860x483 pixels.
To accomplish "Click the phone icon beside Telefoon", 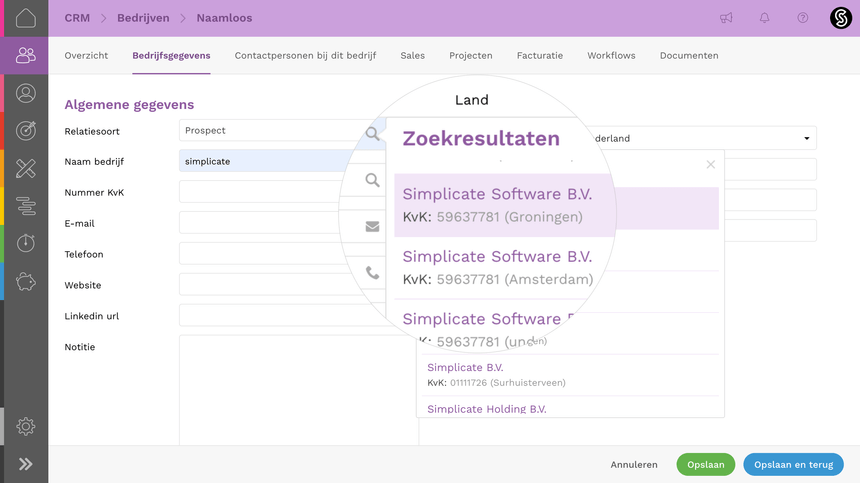I will (x=372, y=272).
